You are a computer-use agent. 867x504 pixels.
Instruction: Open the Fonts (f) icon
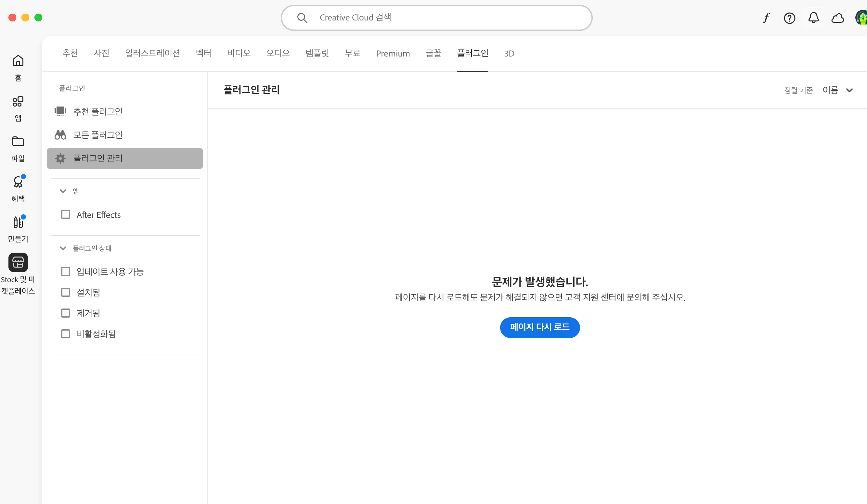pyautogui.click(x=766, y=18)
